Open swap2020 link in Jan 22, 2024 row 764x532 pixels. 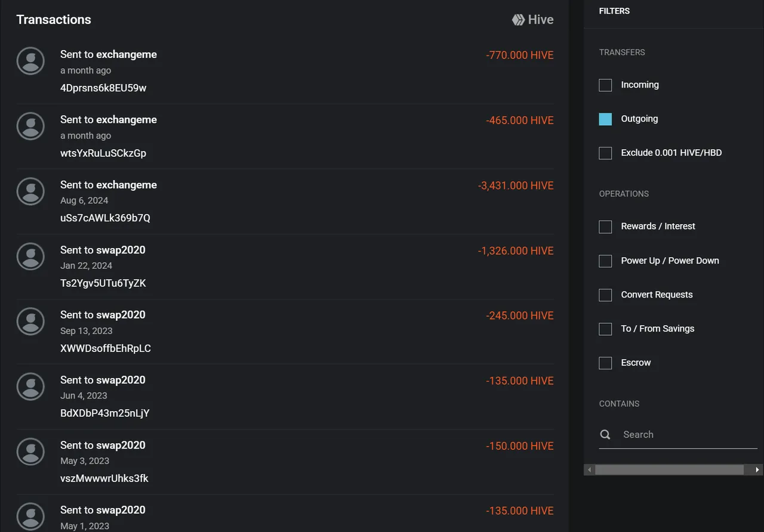pos(121,250)
